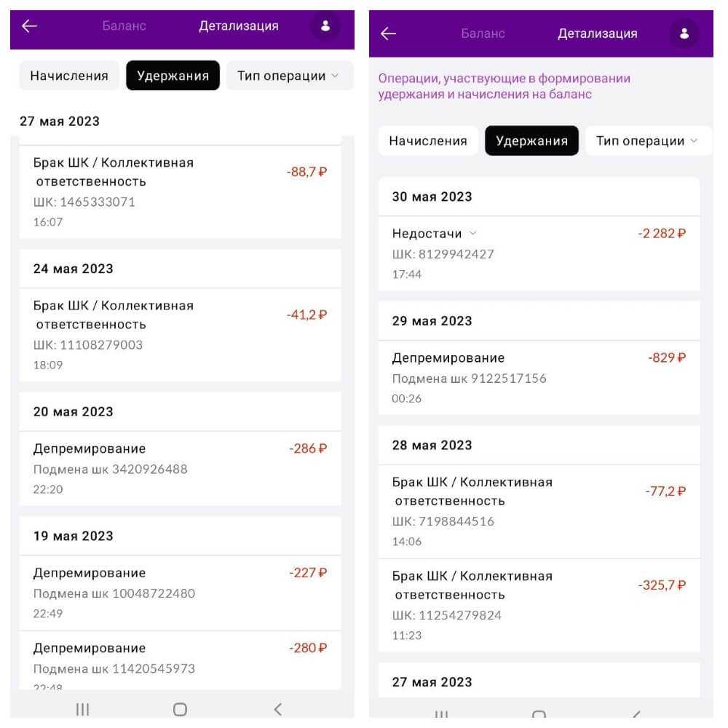The height and width of the screenshot is (728, 728).
Task: Open profile icon in left screen header
Action: tap(325, 26)
